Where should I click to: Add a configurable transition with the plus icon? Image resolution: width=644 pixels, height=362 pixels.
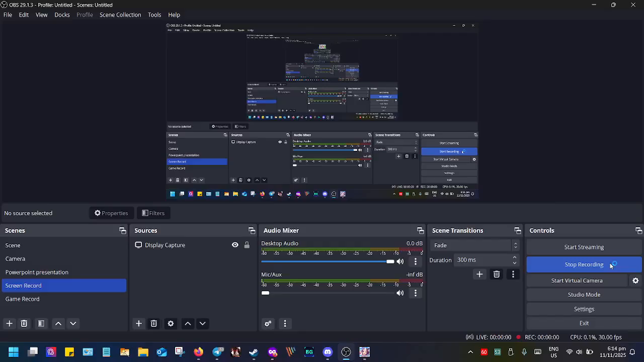(479, 275)
